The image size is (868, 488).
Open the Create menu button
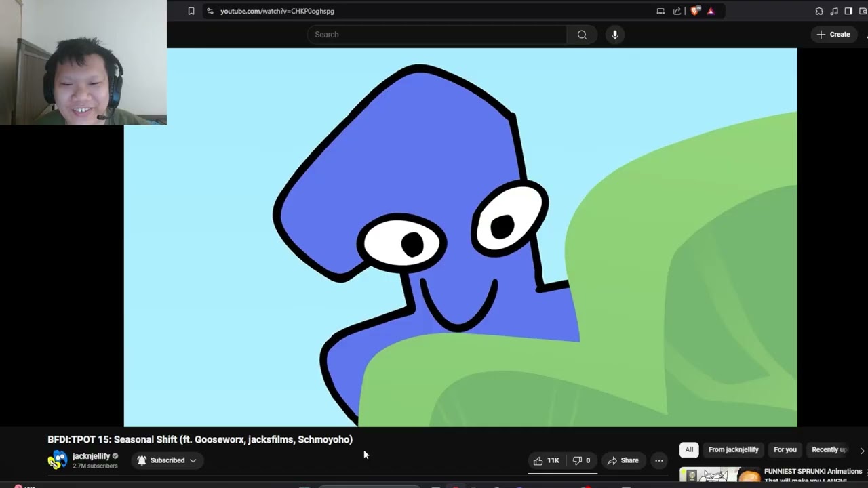[x=833, y=35]
